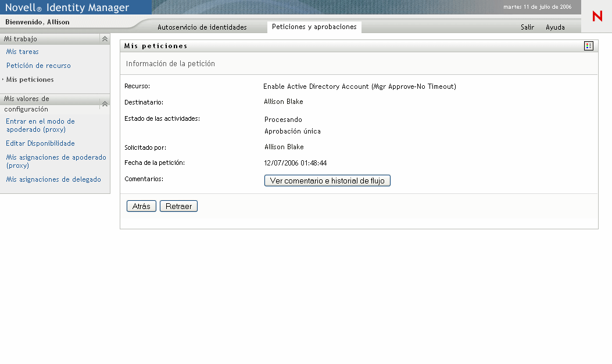Click Solicitado por value Allison Blake
This screenshot has width=612, height=364.
[x=284, y=147]
